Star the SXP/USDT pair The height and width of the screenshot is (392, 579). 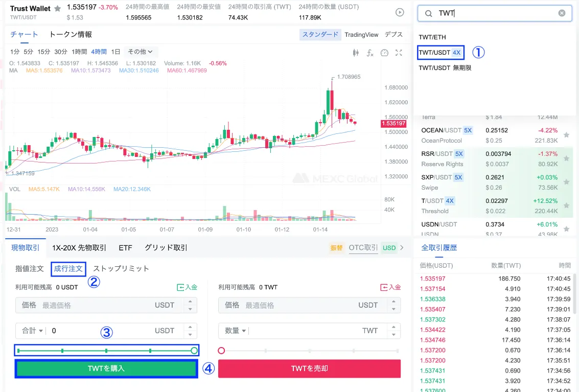[x=566, y=182]
